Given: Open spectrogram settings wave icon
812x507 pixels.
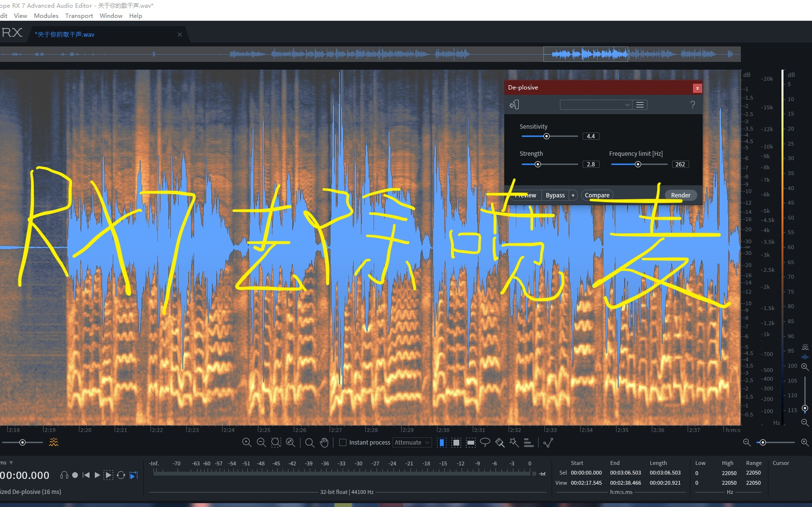Looking at the screenshot, I should click(x=54, y=442).
